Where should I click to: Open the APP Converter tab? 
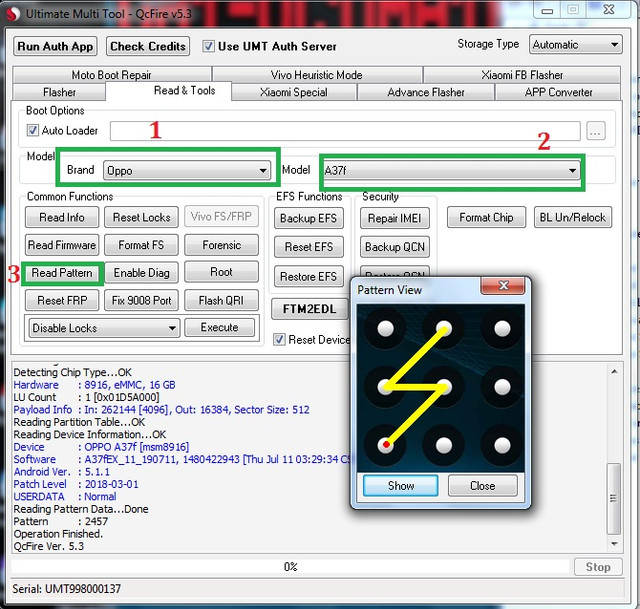558,92
